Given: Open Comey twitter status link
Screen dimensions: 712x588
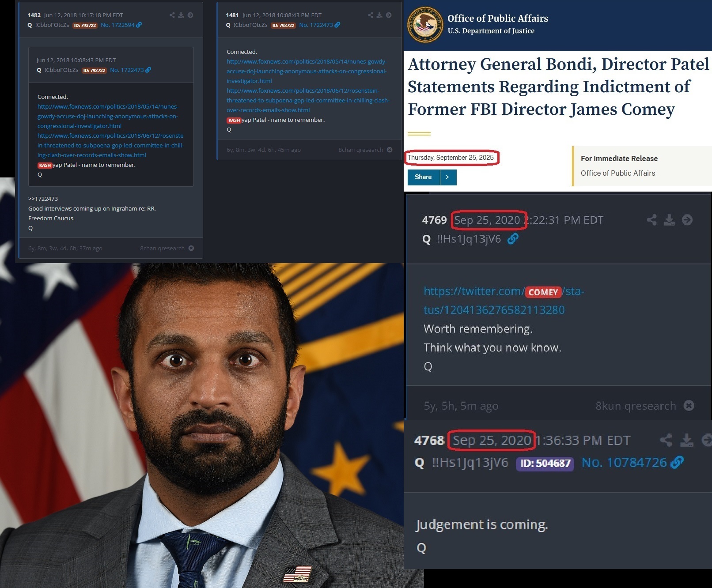Looking at the screenshot, I should 504,301.
